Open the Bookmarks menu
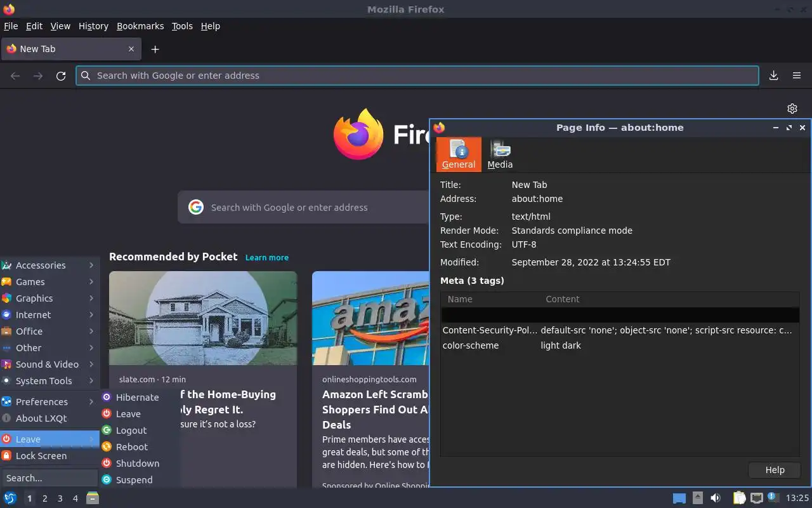Viewport: 812px width, 508px height. [140, 26]
